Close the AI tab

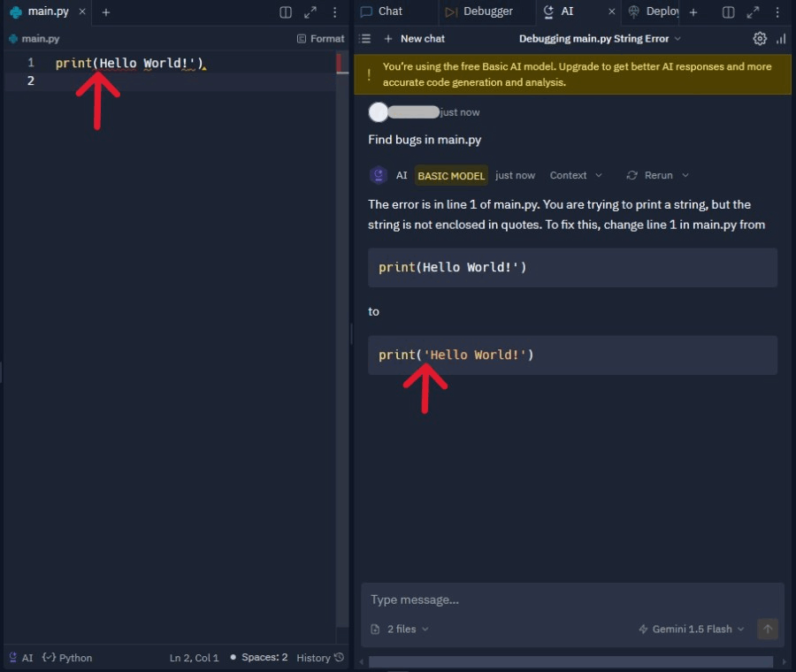click(612, 11)
